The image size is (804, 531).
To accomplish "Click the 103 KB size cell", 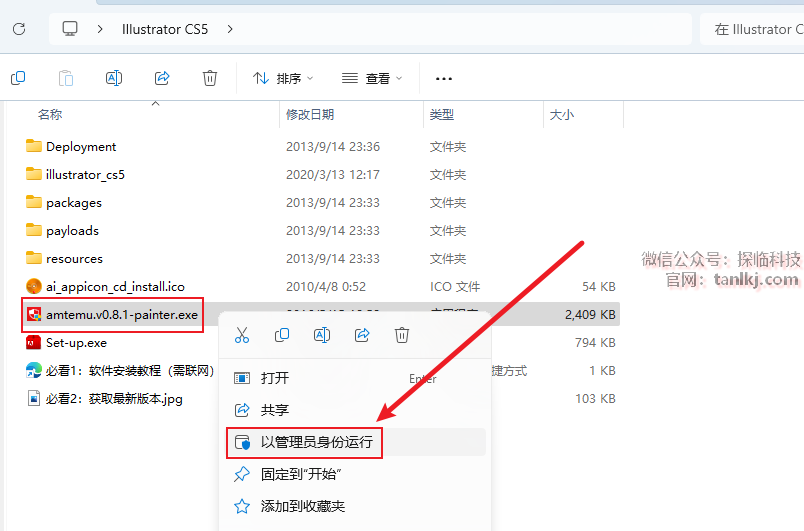I will [x=595, y=399].
